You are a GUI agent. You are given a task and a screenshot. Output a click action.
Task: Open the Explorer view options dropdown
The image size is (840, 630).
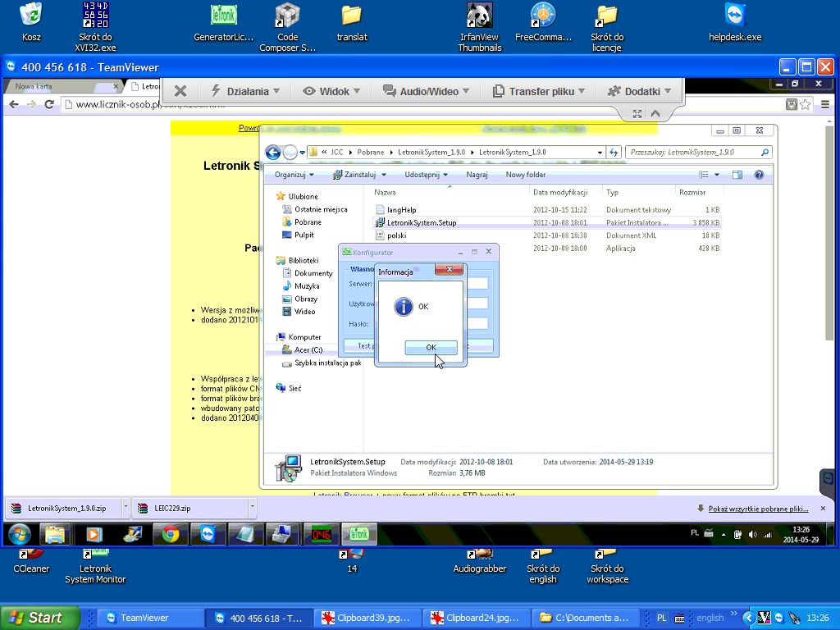(717, 175)
